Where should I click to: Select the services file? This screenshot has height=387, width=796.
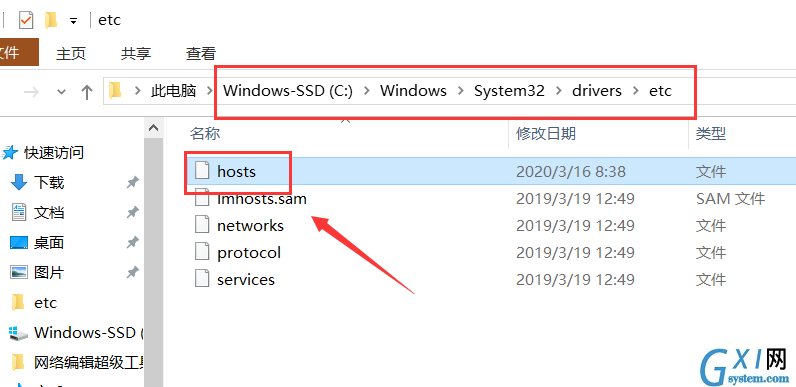[x=246, y=279]
